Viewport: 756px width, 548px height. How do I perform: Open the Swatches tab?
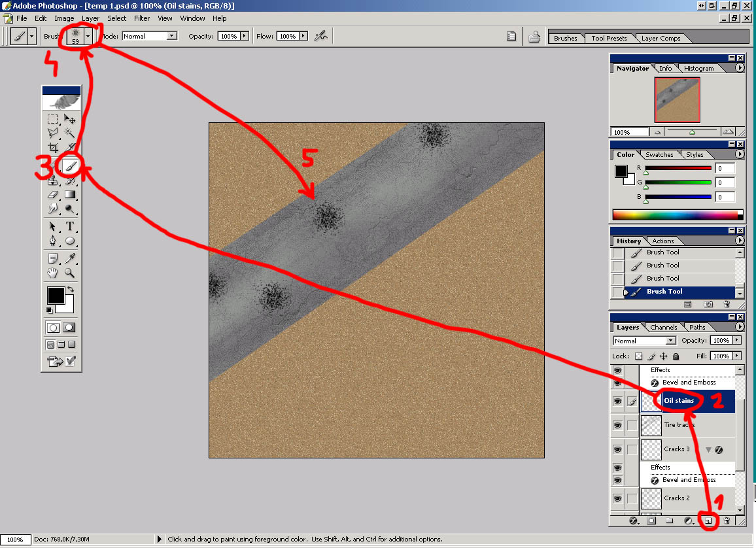coord(659,154)
